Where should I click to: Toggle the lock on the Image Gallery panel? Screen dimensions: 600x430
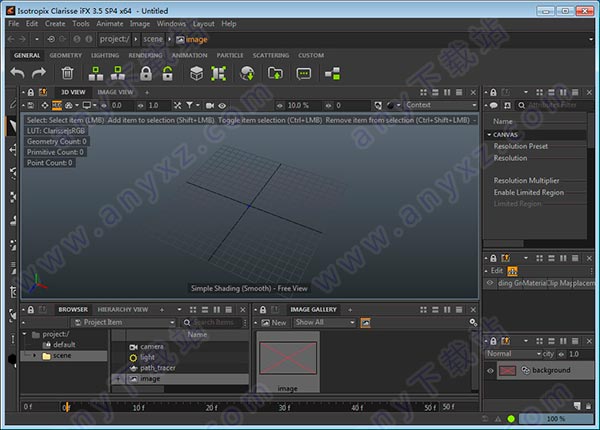pos(263,309)
